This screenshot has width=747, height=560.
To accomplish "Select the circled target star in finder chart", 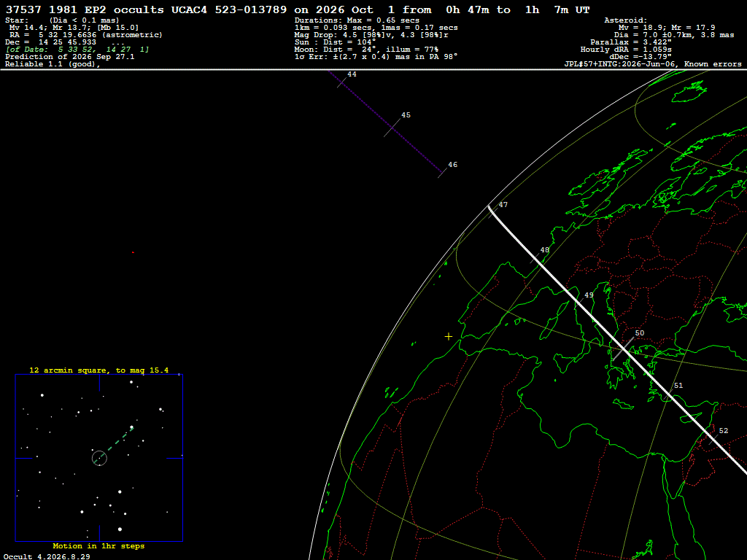I will click(99, 458).
